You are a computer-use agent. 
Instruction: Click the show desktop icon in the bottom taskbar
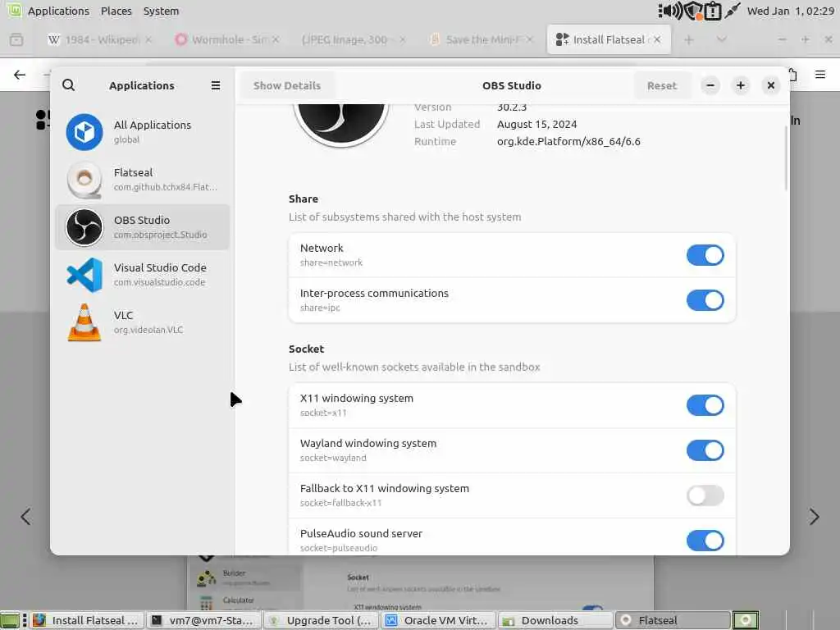(x=10, y=620)
